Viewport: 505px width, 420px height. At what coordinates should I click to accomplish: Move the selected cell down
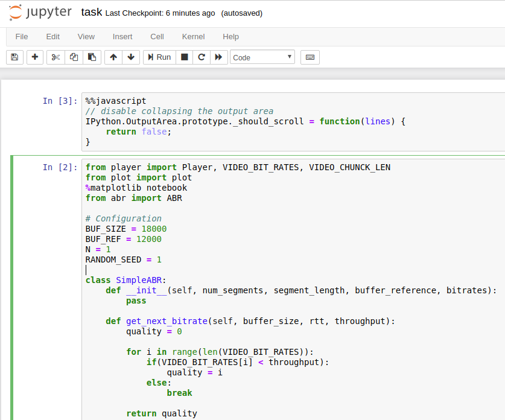tap(131, 57)
